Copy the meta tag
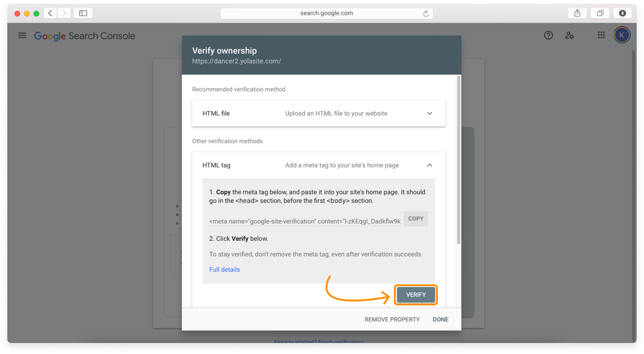This screenshot has width=644, height=354. click(415, 219)
